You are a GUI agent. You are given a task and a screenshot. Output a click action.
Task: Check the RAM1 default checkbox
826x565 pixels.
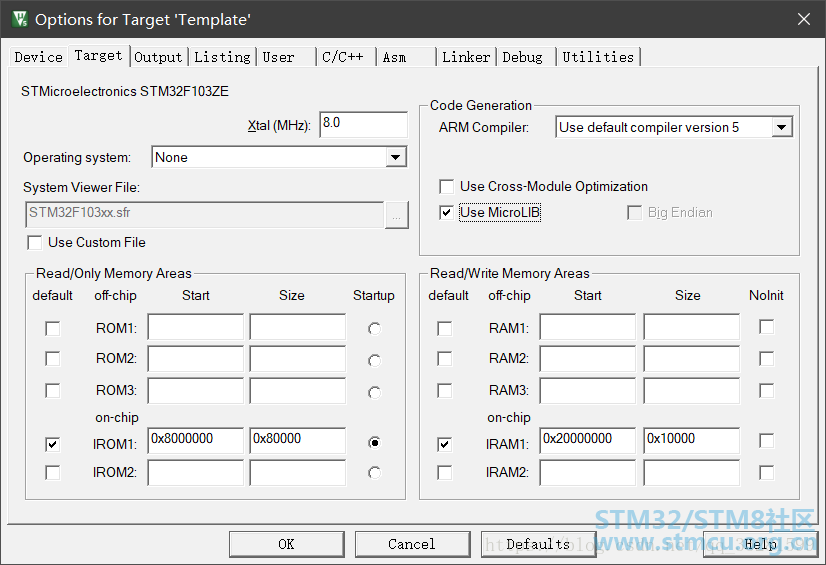click(445, 329)
